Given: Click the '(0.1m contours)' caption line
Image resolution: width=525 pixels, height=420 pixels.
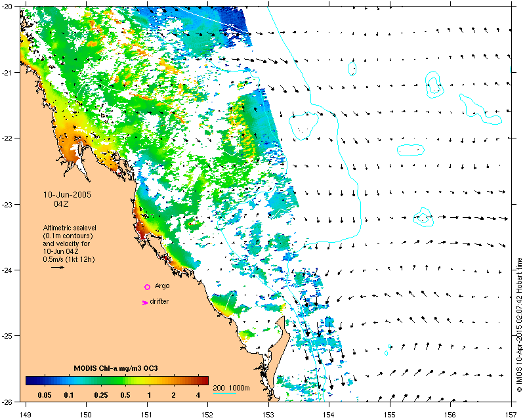Looking at the screenshot, I should 68,236.
